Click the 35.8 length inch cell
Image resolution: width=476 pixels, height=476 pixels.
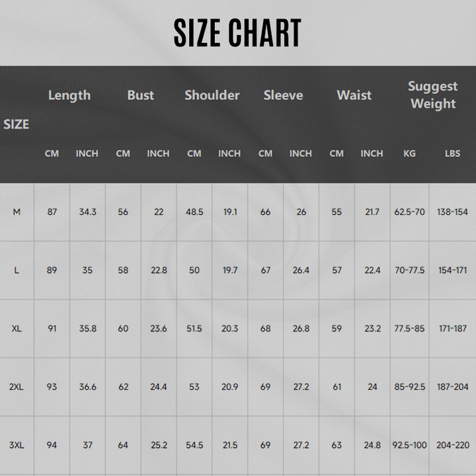87,329
